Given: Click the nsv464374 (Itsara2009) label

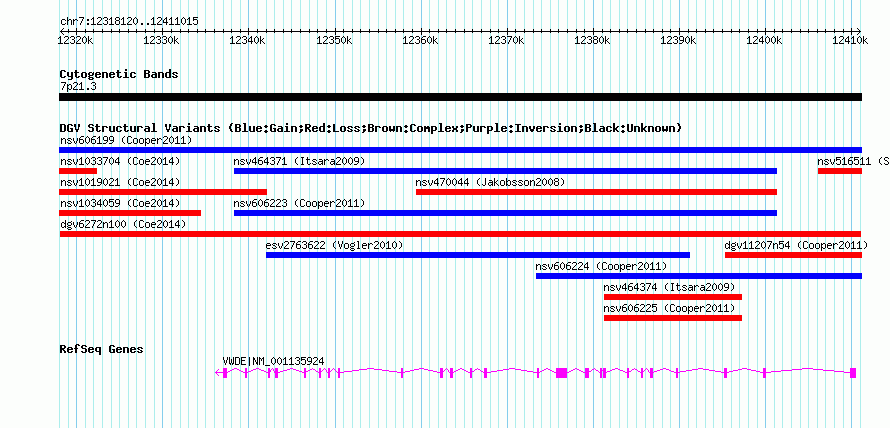Looking at the screenshot, I should (669, 287).
